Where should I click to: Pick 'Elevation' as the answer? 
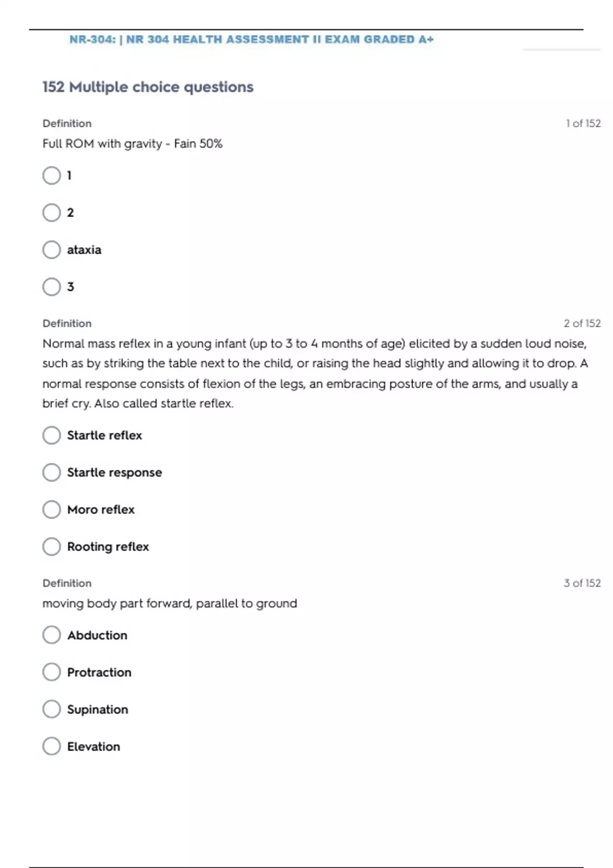(52, 746)
